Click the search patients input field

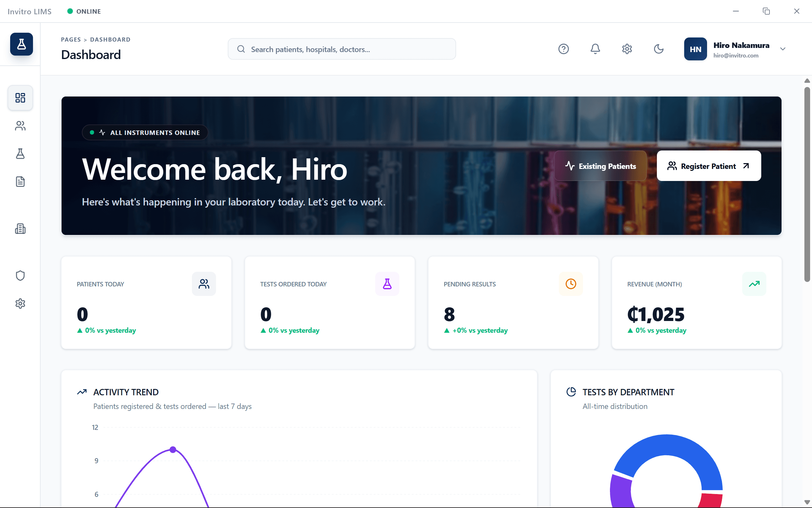[x=342, y=49]
